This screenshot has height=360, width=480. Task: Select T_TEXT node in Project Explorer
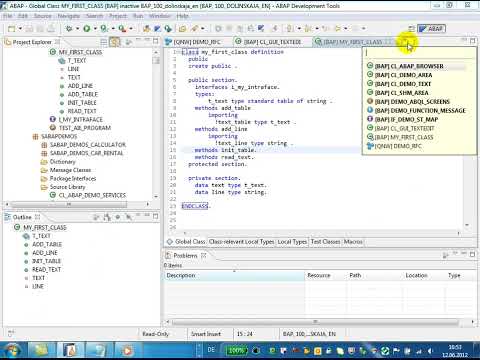(77, 60)
